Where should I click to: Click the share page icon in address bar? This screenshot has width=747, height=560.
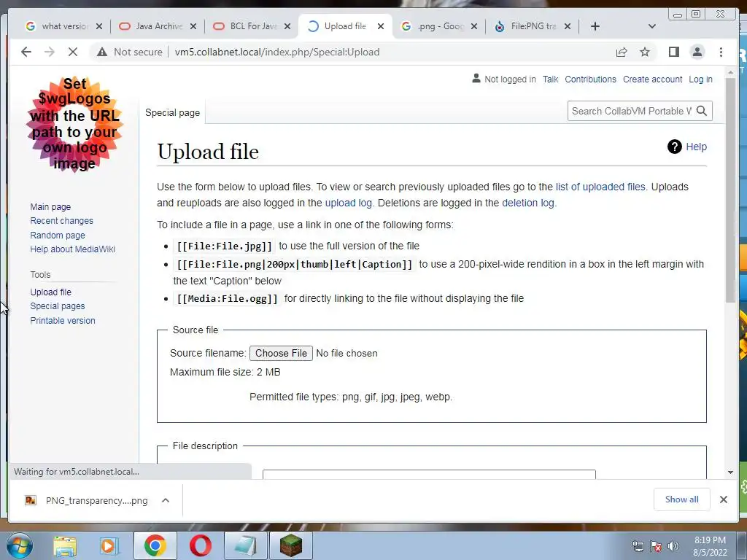coord(622,52)
